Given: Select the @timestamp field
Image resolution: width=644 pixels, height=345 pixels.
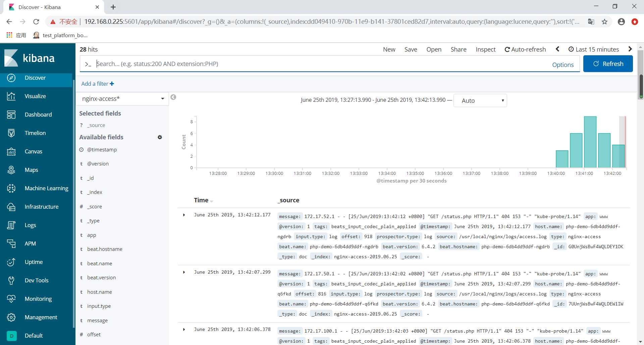Looking at the screenshot, I should click(x=102, y=149).
